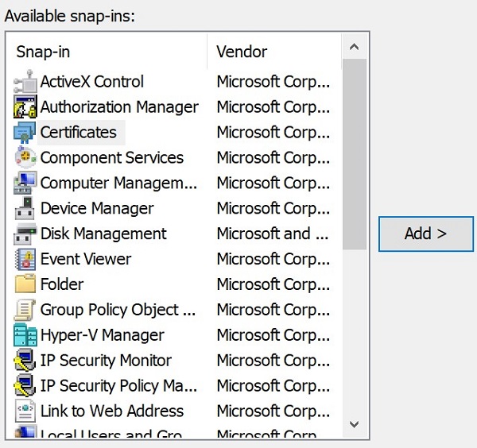This screenshot has width=477, height=448.
Task: Click the IP Security Monitor icon
Action: [25, 361]
